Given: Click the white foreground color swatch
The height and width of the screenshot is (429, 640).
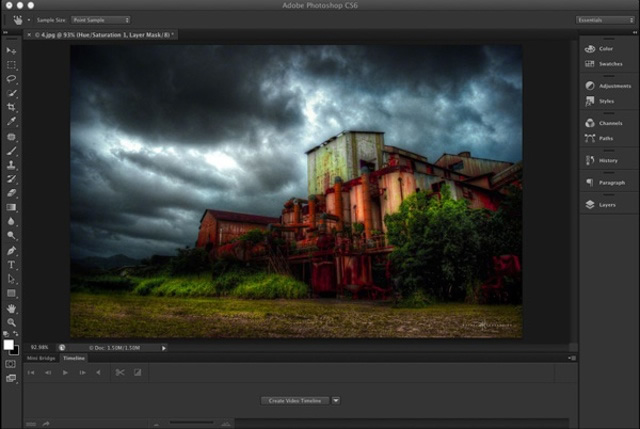Looking at the screenshot, I should 9,345.
